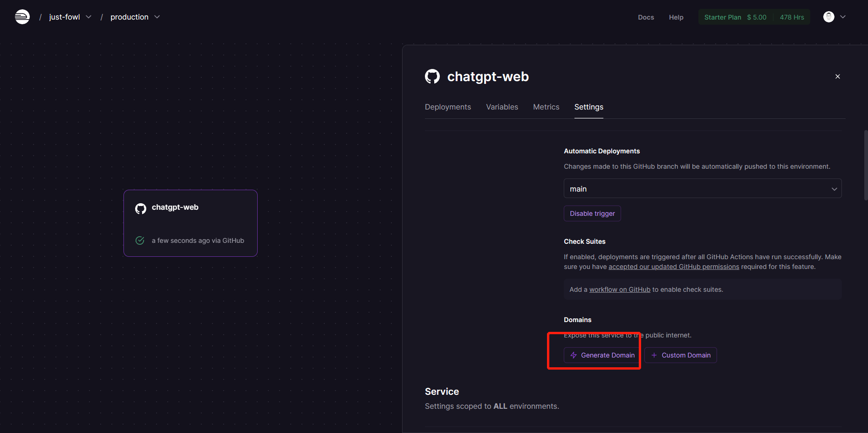The image size is (868, 433).
Task: Open accepted our updated GitHub permissions link
Action: coord(674,267)
